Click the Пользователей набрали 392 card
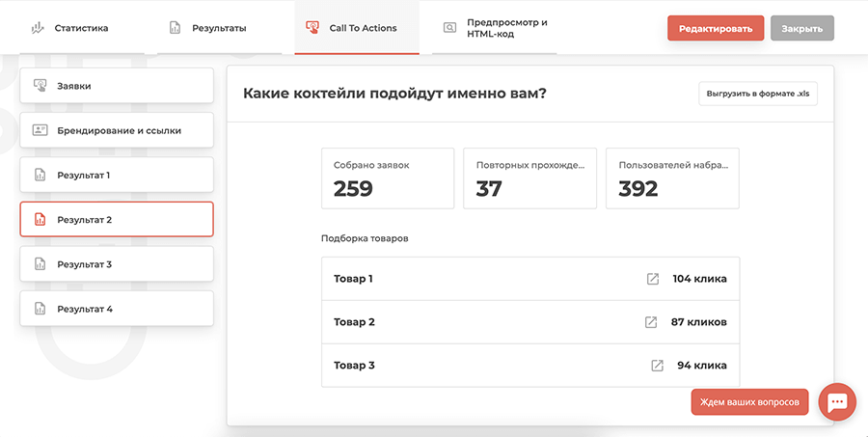This screenshot has height=437, width=868. [x=672, y=178]
